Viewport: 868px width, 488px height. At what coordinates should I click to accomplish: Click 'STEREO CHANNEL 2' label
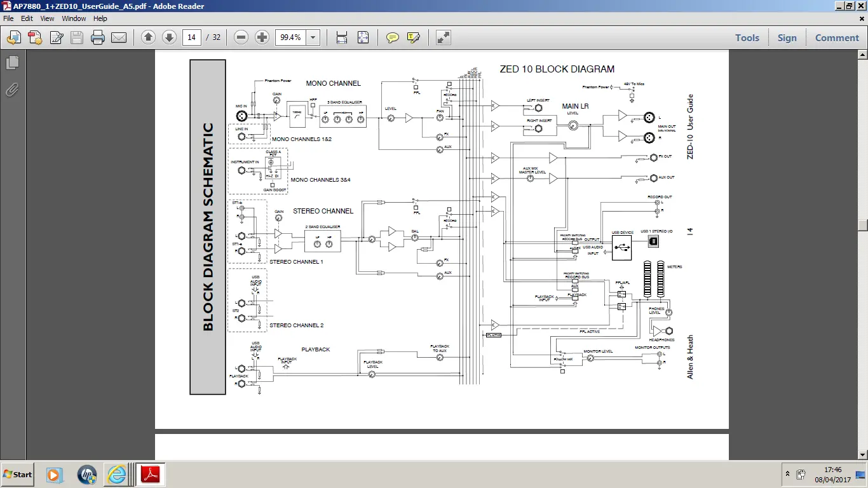(x=296, y=325)
